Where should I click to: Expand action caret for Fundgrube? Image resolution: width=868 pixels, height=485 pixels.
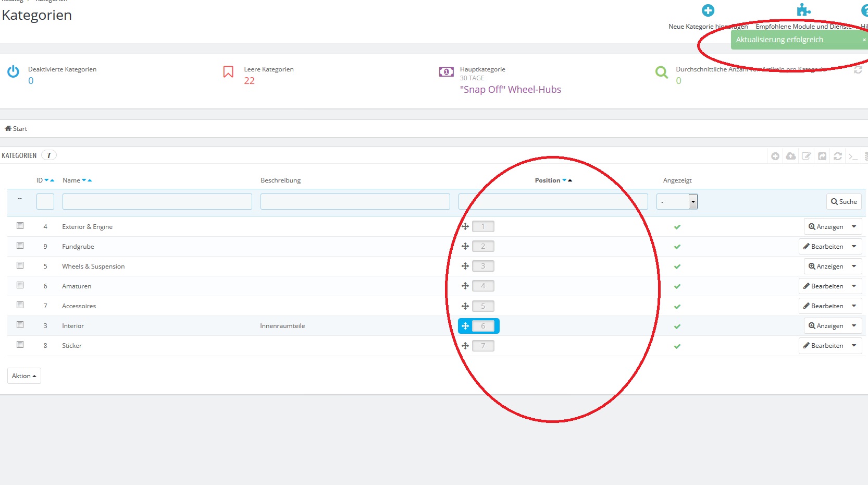coord(854,246)
